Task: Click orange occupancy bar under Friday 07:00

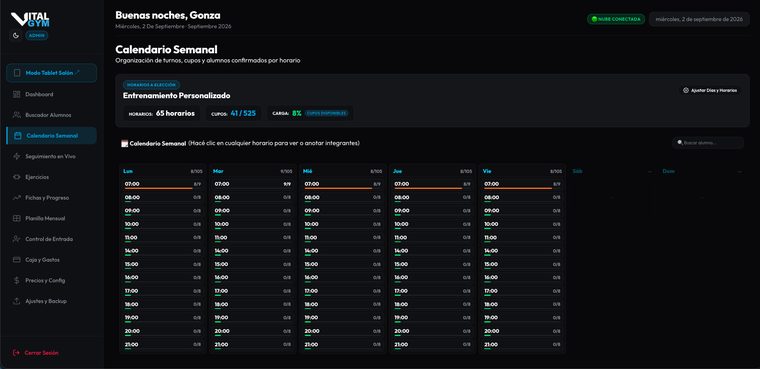Action: 518,189
